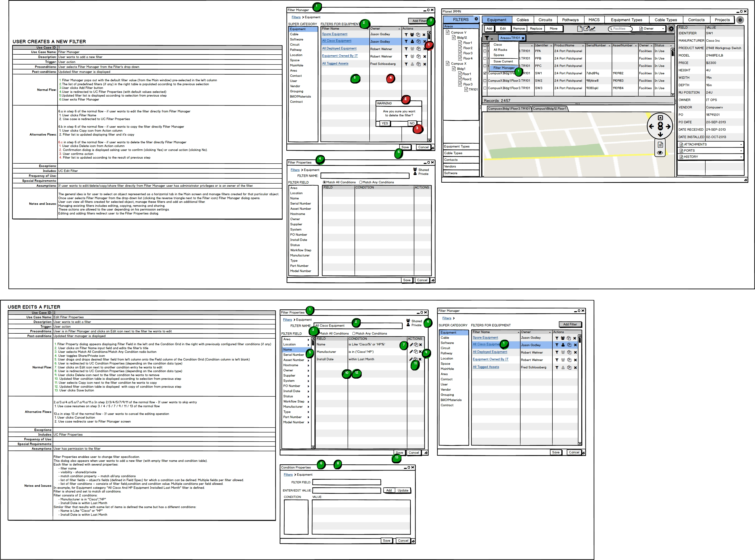Click the funnel filter icon in Planet IRMN

pyautogui.click(x=487, y=38)
